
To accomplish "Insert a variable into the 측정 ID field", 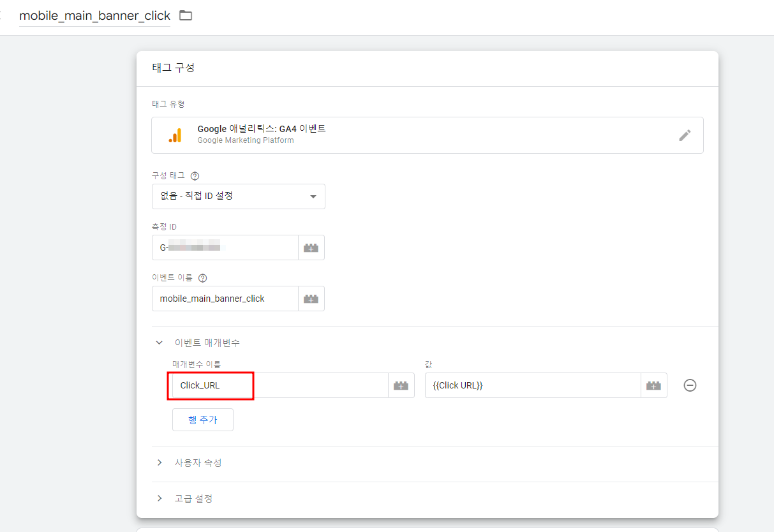I will (311, 247).
